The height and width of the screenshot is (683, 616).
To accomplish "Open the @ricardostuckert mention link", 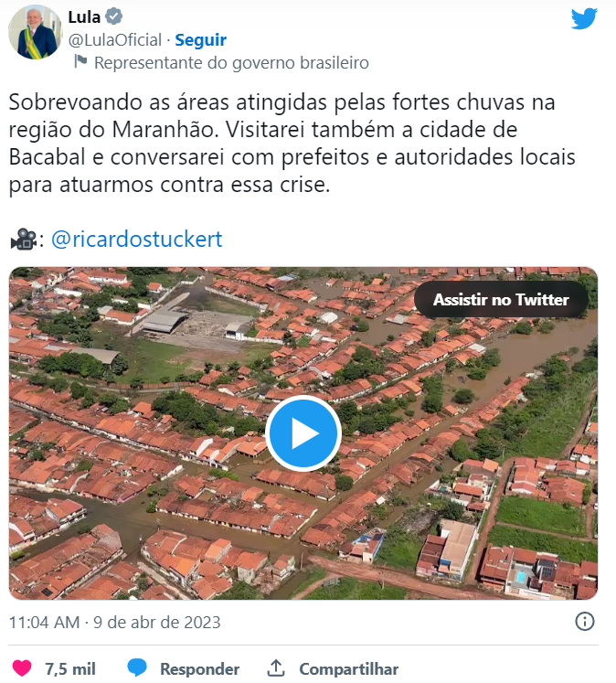I will coord(137,240).
